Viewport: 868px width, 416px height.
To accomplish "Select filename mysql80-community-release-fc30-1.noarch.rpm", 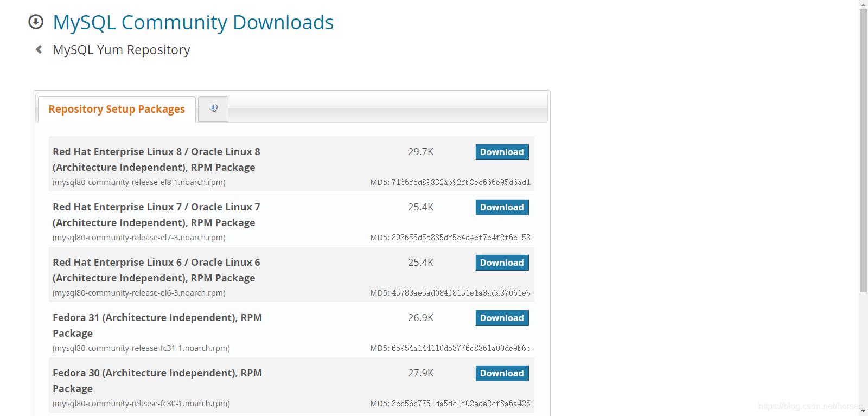I will pos(141,404).
